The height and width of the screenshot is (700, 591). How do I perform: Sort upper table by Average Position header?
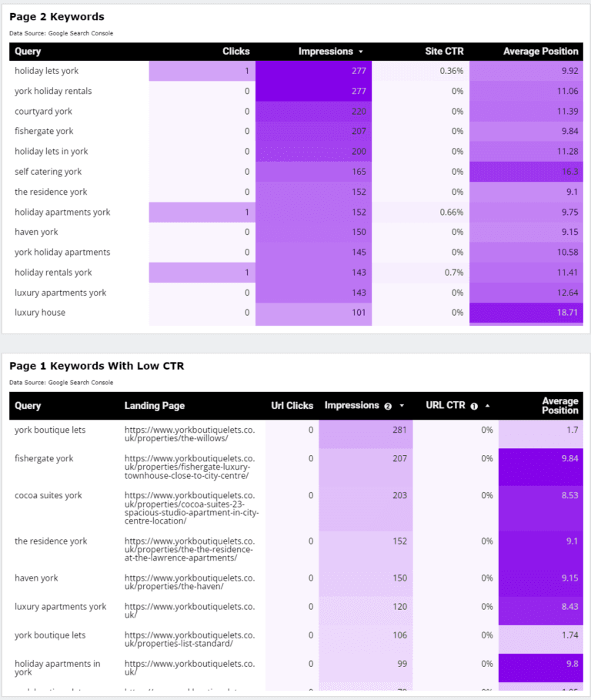540,52
